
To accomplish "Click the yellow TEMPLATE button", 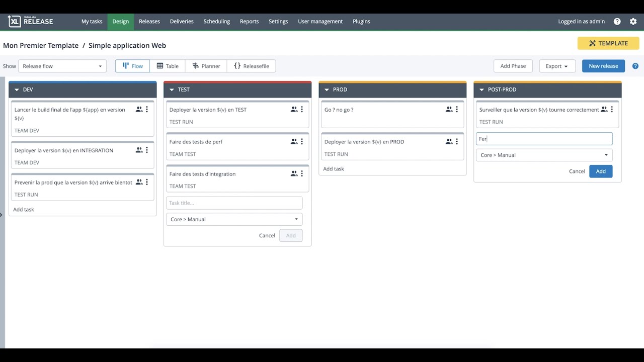I will pos(608,43).
